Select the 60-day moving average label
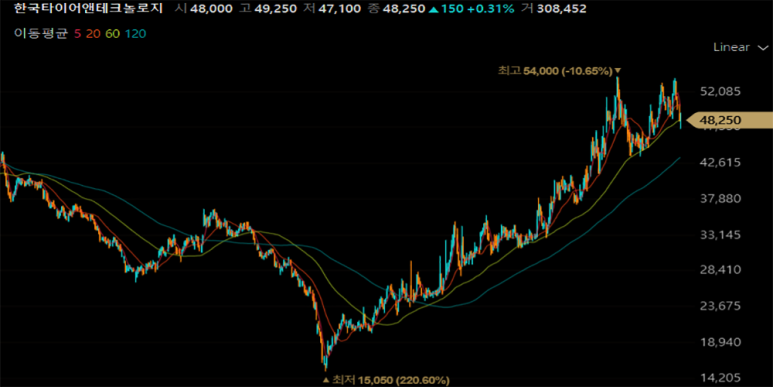 click(111, 34)
